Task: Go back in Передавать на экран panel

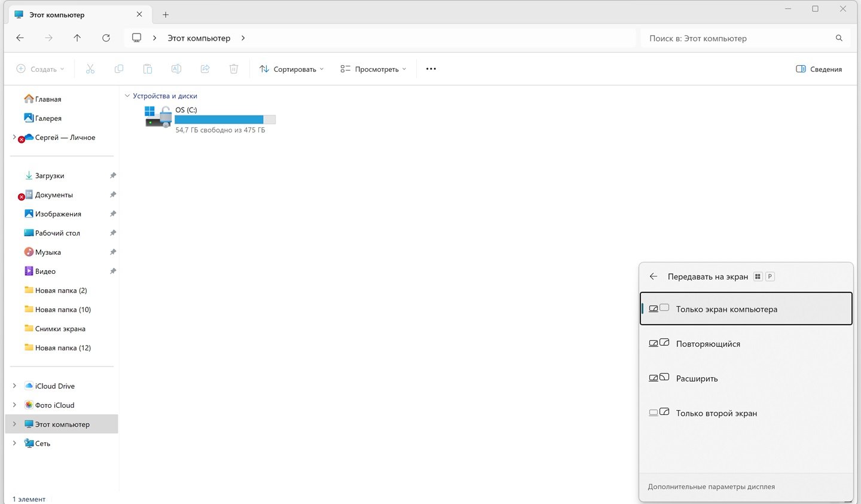Action: [654, 276]
